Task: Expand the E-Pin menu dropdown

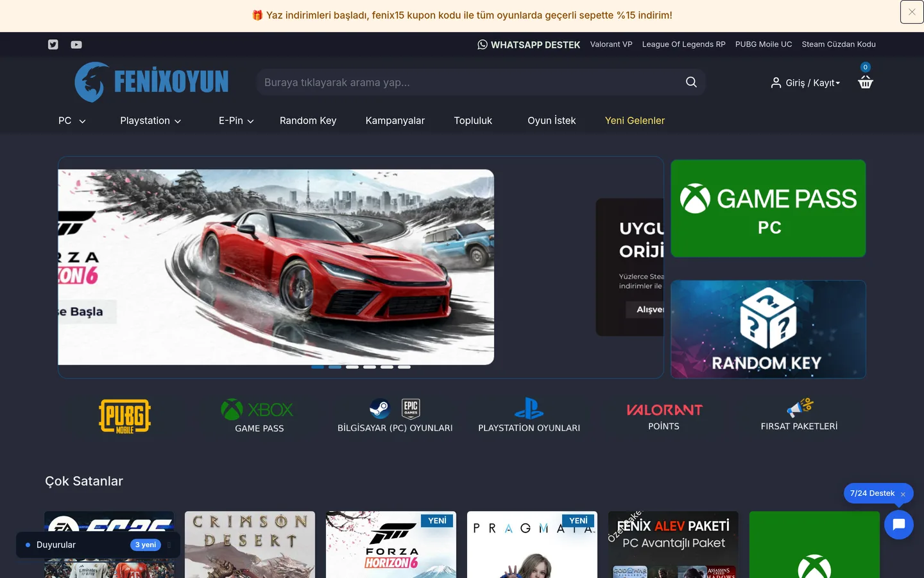Action: [x=236, y=121]
